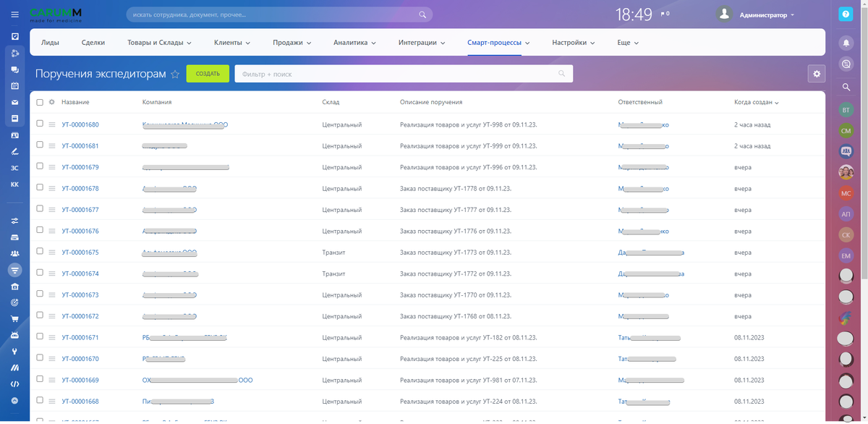Open the УТ-00001668 record link
The width and height of the screenshot is (868, 424).
80,402
